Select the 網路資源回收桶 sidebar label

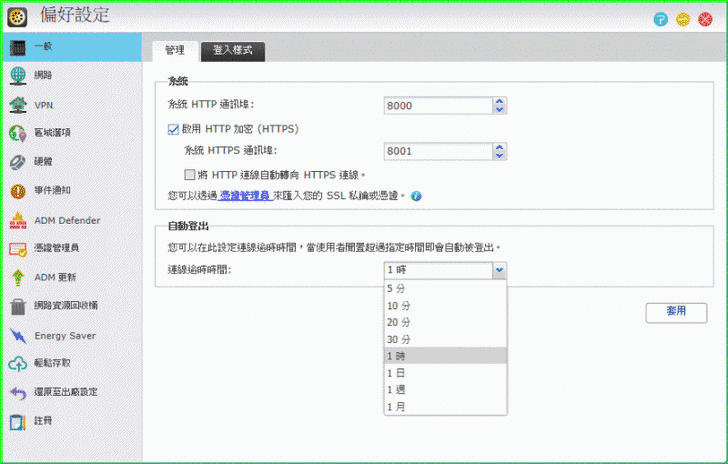click(66, 305)
